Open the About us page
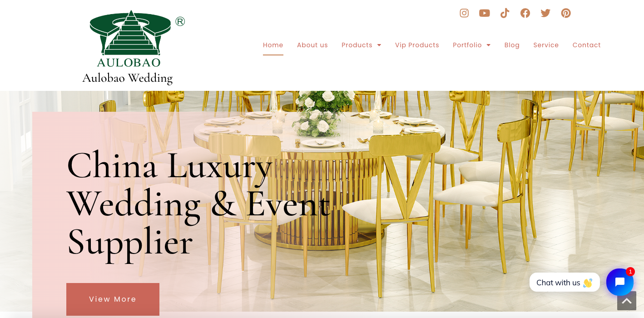The image size is (644, 318). point(312,45)
